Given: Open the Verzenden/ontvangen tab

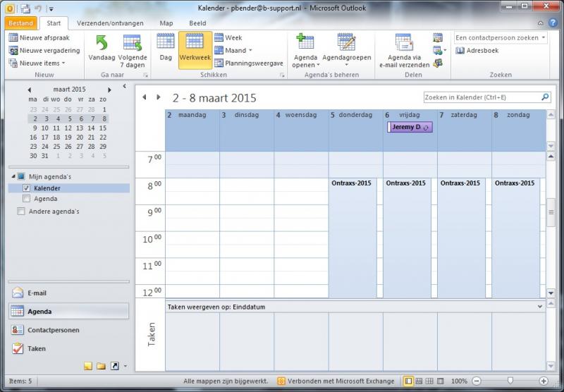Looking at the screenshot, I should point(110,23).
